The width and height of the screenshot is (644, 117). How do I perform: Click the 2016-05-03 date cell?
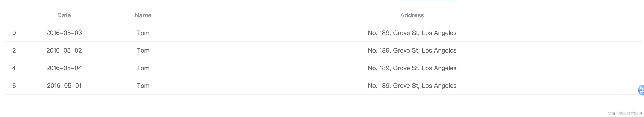pyautogui.click(x=64, y=33)
